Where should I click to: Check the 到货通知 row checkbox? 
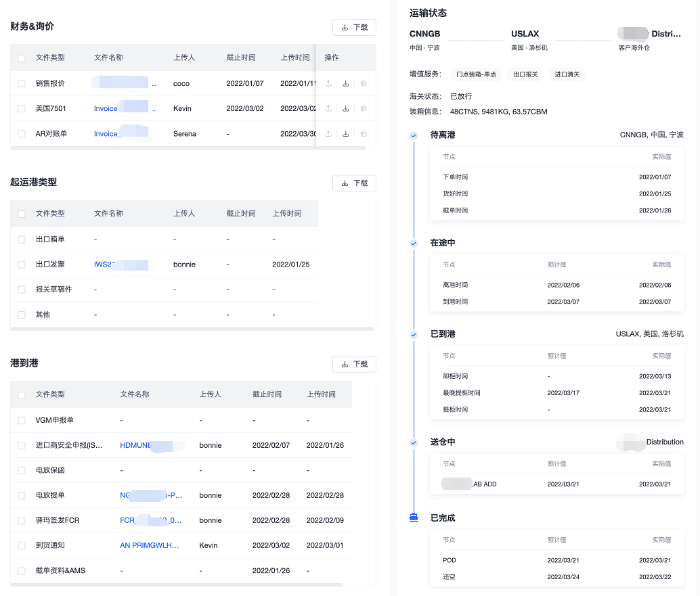coord(22,545)
